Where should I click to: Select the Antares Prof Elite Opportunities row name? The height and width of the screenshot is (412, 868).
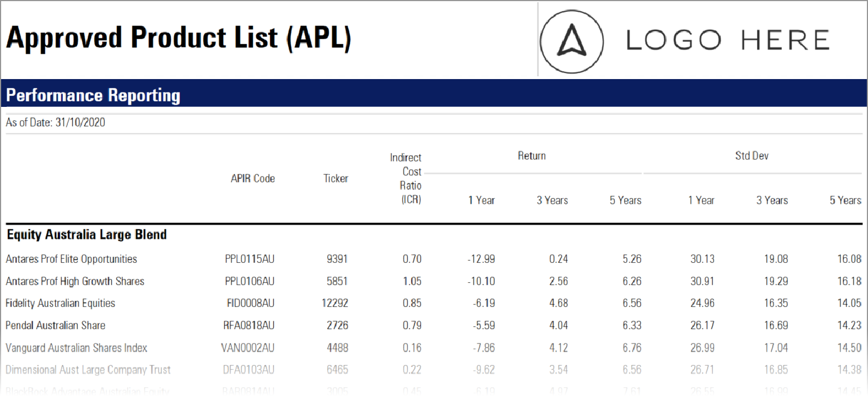[71, 259]
